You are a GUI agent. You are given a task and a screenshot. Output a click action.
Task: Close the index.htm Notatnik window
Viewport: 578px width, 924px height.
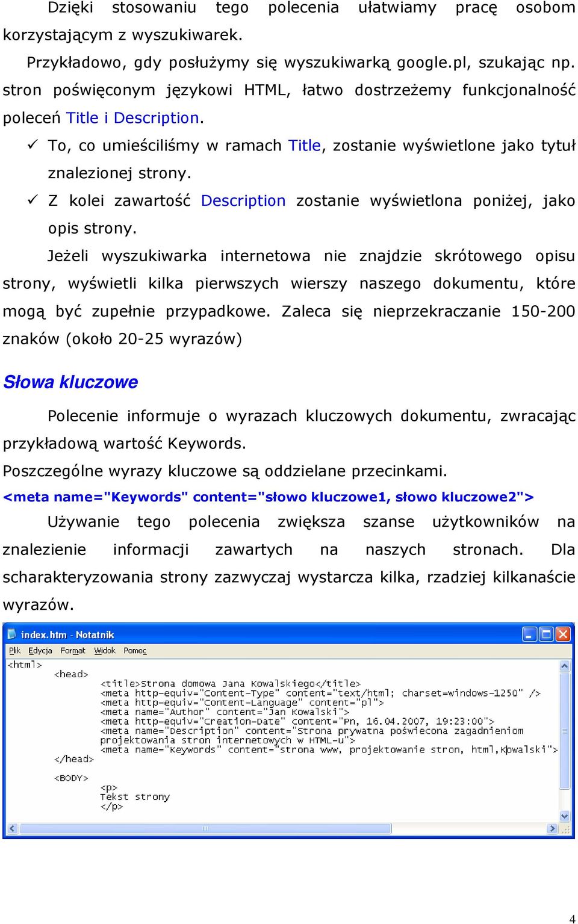pos(563,634)
